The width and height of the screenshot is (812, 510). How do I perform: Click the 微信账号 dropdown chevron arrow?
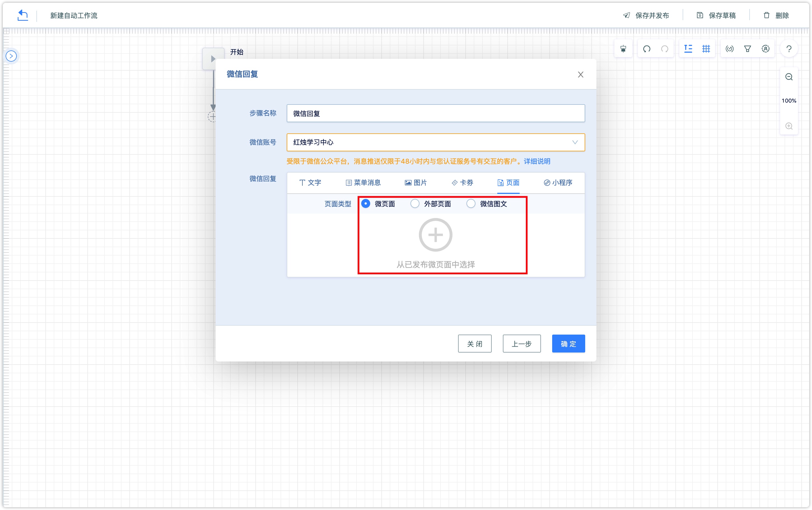point(575,142)
